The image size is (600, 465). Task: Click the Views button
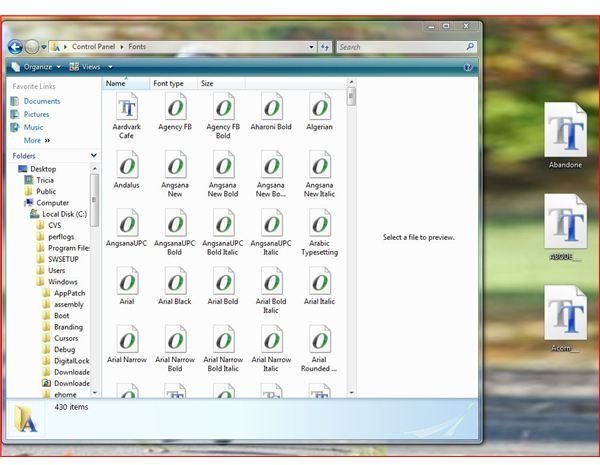85,67
